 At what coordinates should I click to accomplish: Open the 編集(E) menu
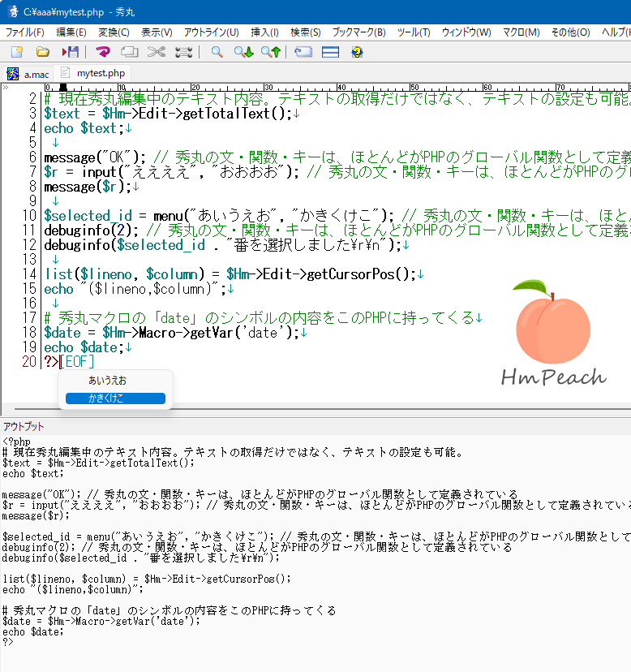pos(71,32)
